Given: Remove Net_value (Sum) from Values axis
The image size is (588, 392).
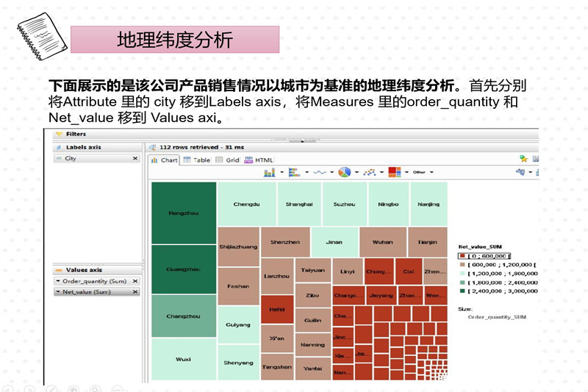Looking at the screenshot, I should click(x=135, y=292).
